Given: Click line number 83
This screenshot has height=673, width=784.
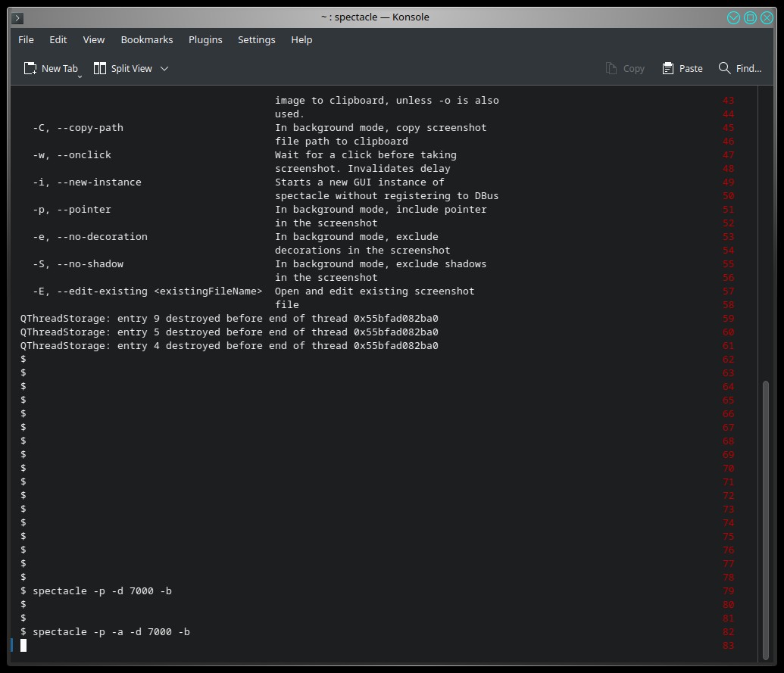Looking at the screenshot, I should click(x=728, y=646).
